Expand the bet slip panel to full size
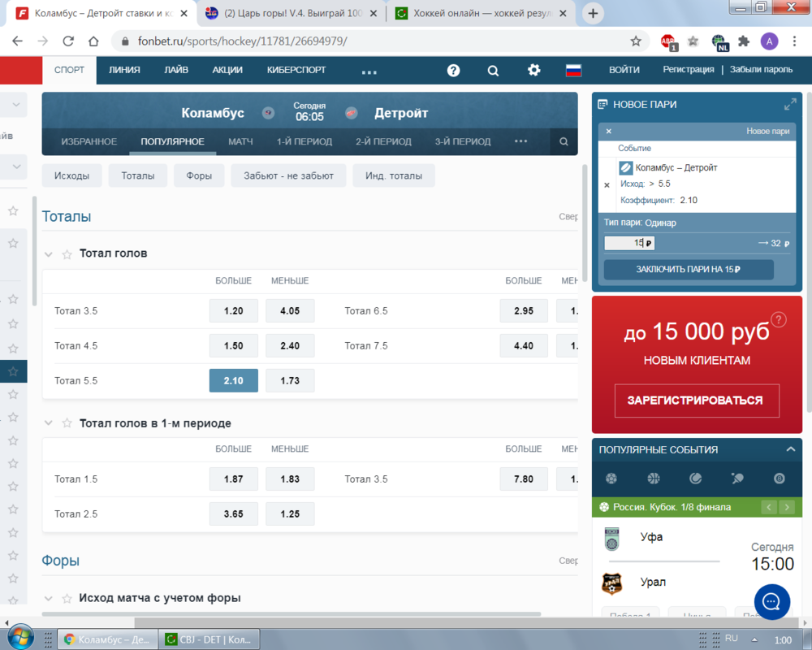Screen dimensions: 812x650 coord(790,104)
